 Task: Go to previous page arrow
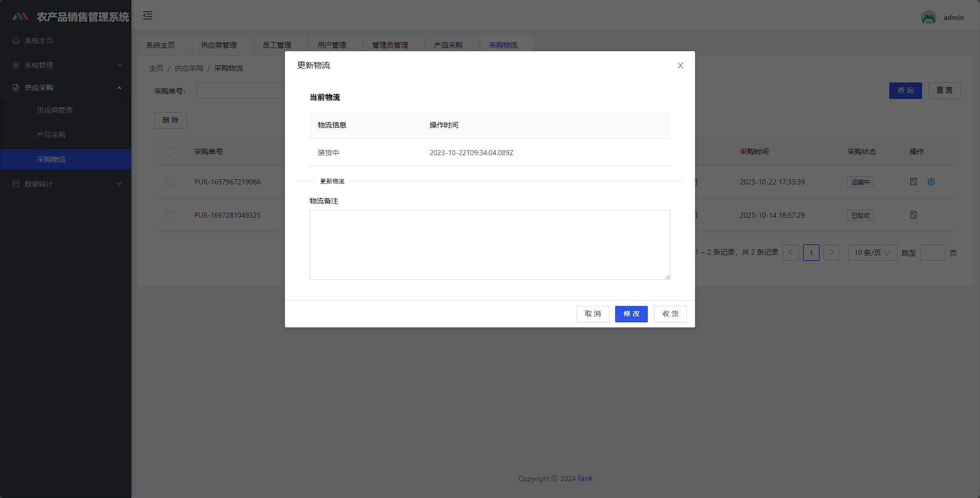click(x=791, y=253)
